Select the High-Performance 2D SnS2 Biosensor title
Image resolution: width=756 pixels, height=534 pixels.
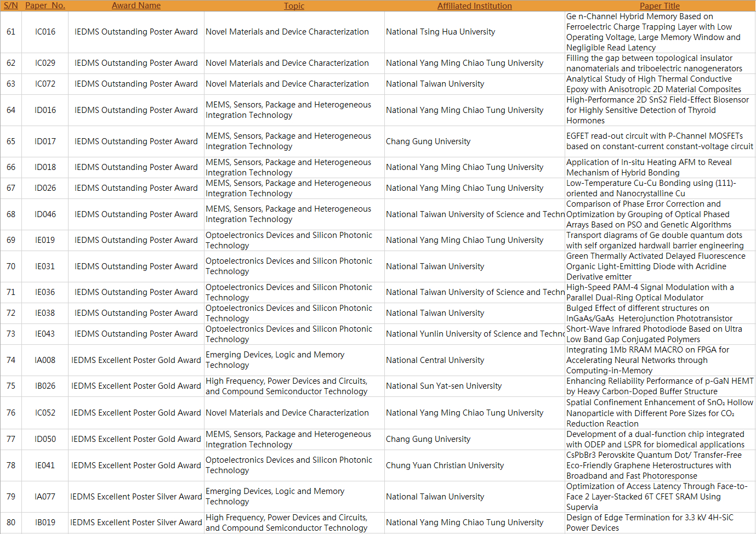tap(660, 110)
